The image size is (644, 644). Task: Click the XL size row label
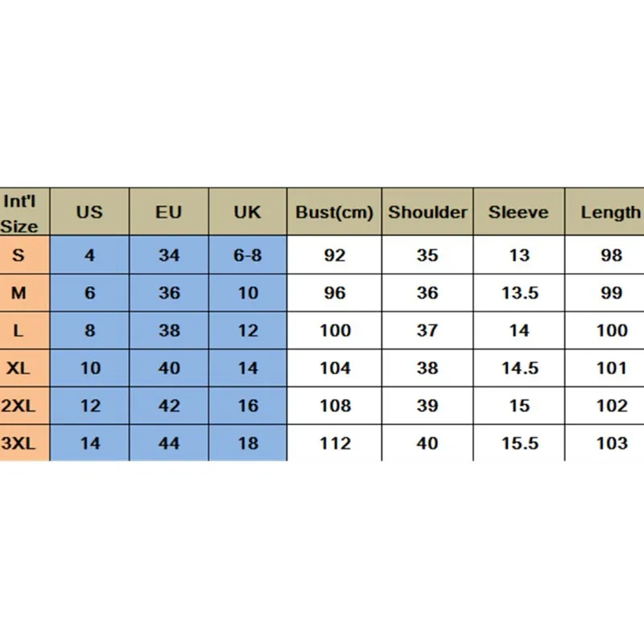click(25, 368)
